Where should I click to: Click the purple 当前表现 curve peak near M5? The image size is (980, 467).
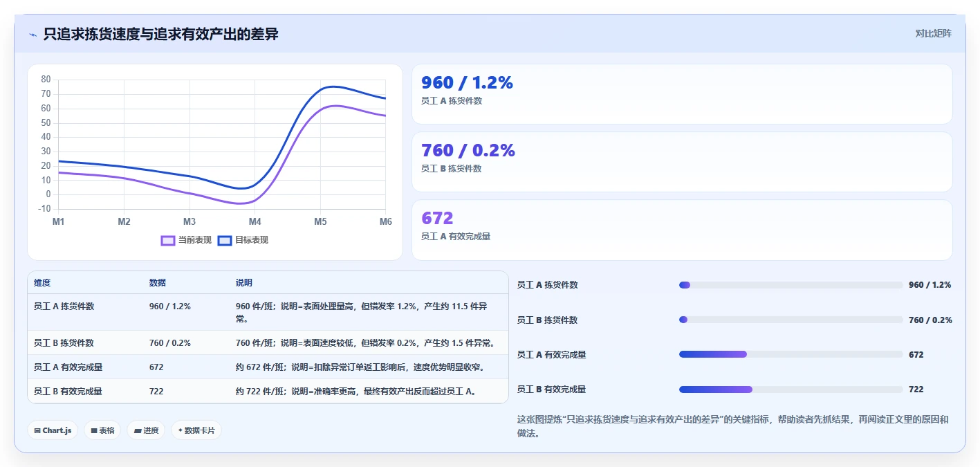pyautogui.click(x=335, y=106)
